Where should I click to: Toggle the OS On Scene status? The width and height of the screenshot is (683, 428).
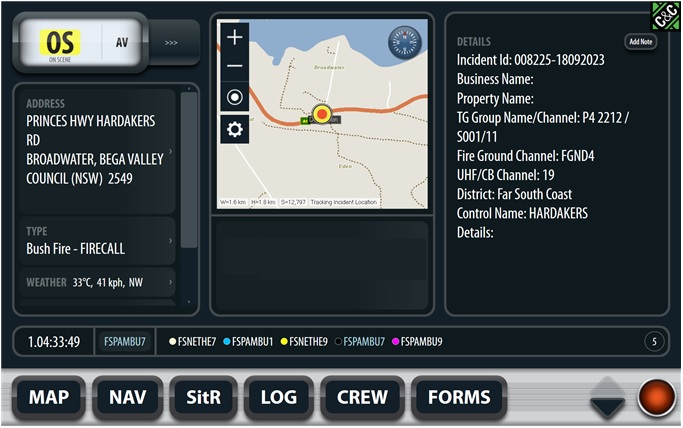click(x=60, y=43)
